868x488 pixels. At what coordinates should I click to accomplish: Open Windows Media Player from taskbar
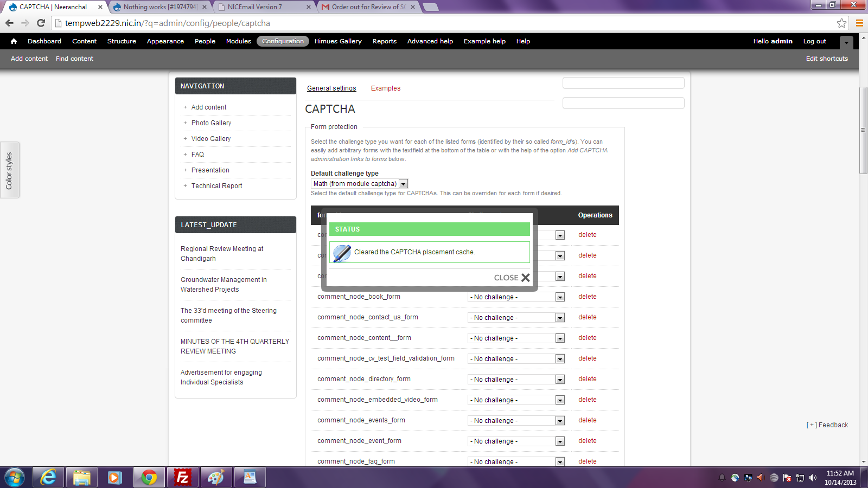tap(114, 478)
